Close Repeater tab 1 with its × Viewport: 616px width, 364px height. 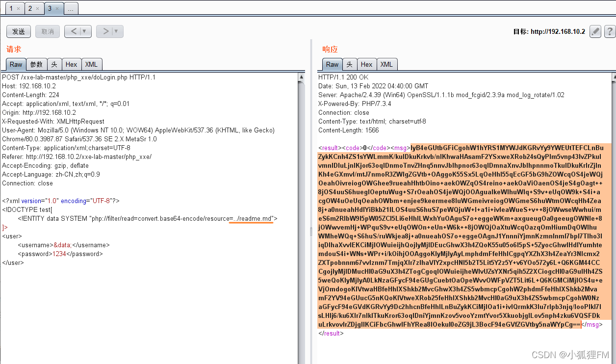19,9
